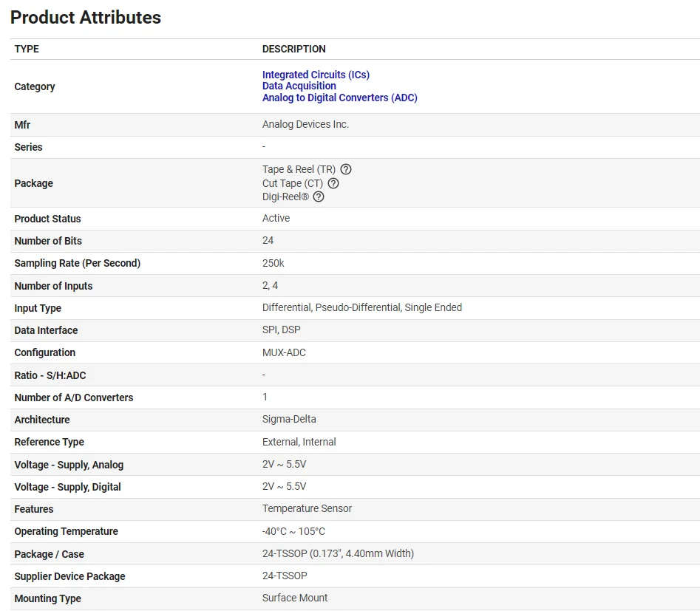Click the Operating Temperature row label
This screenshot has height=611, width=700.
[66, 531]
